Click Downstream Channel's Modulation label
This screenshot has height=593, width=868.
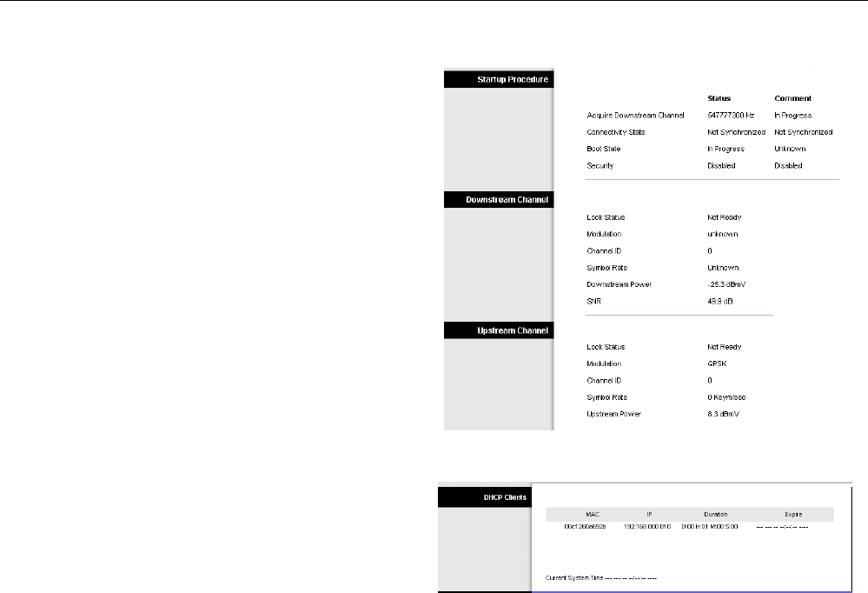(604, 234)
